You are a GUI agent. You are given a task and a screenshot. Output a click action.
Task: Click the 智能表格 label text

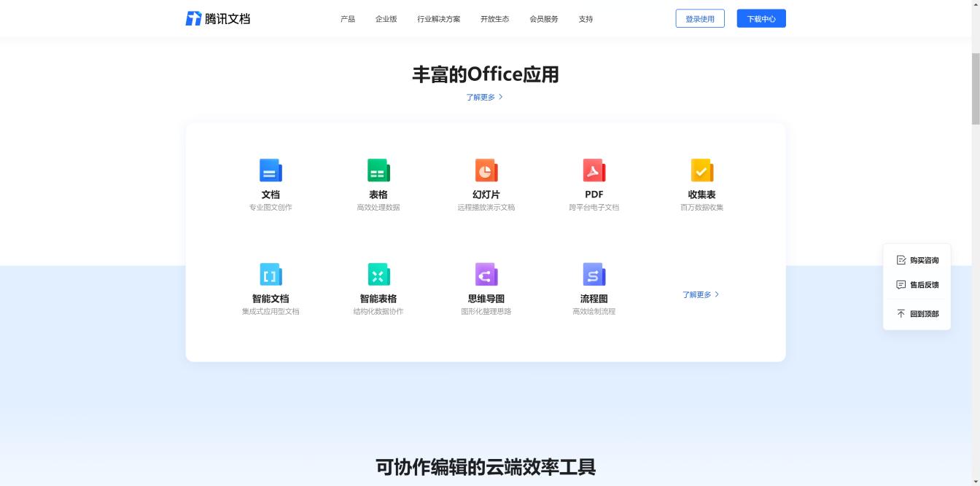pyautogui.click(x=378, y=299)
